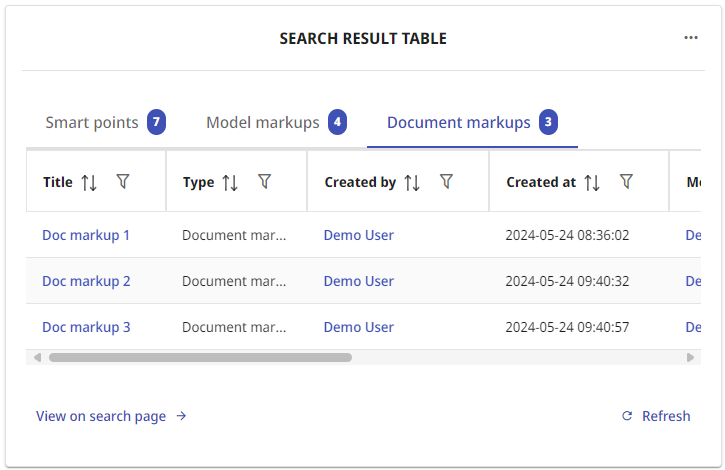The height and width of the screenshot is (470, 725).
Task: Open the Doc markup 1 link
Action: [86, 235]
